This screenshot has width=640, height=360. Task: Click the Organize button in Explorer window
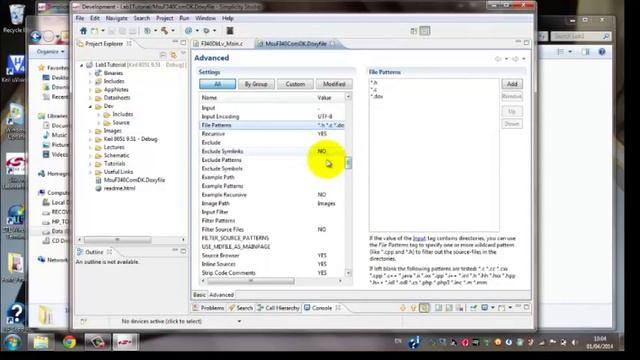point(50,52)
